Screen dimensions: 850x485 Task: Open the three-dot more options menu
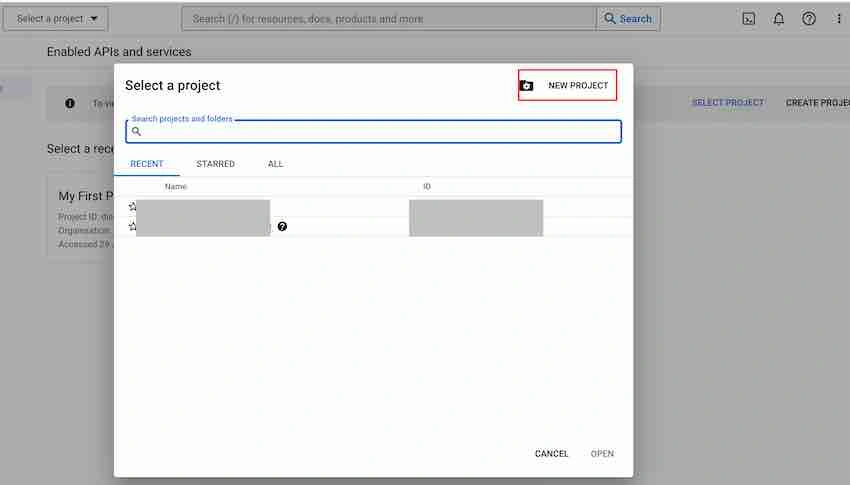point(839,19)
